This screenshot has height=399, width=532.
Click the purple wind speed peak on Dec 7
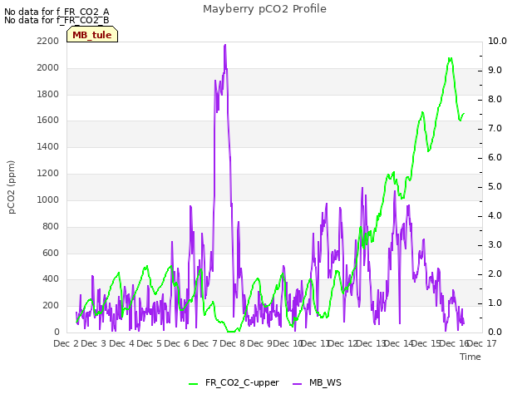225,45
